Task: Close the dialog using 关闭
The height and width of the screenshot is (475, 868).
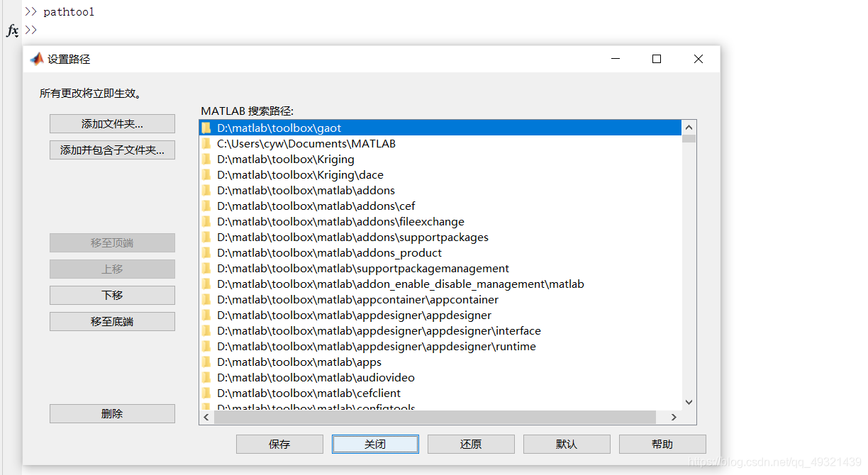Action: (x=375, y=444)
